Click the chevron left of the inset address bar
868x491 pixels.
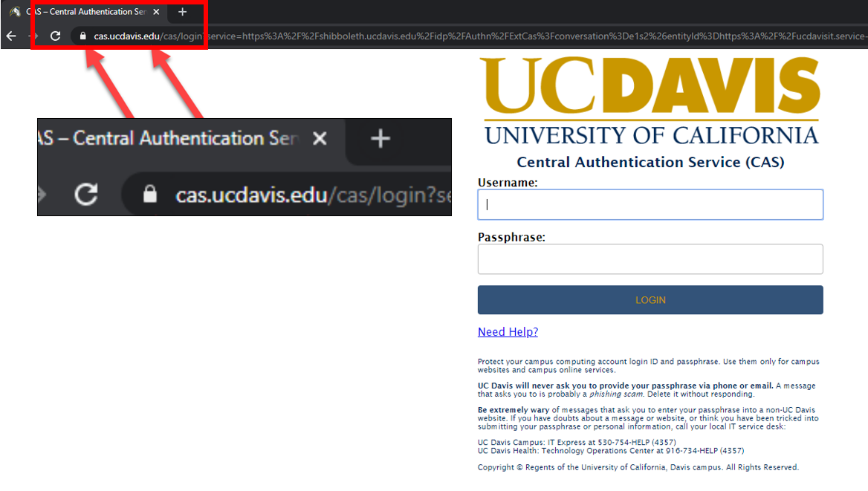[41, 195]
